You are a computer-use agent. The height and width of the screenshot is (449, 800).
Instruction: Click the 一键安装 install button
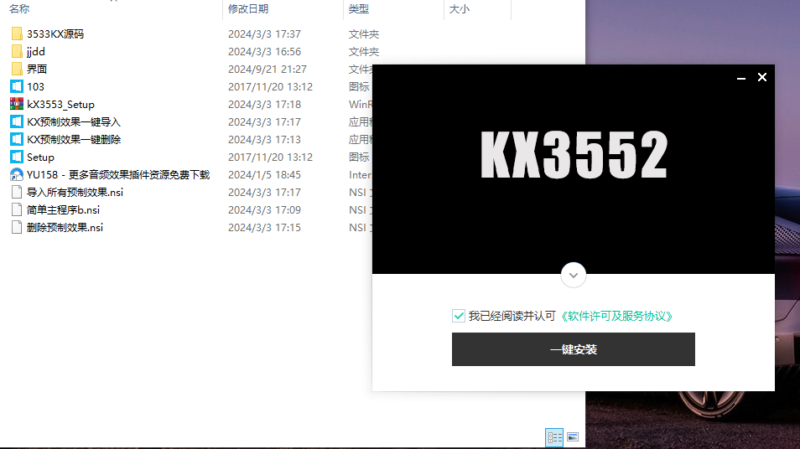pyautogui.click(x=573, y=350)
